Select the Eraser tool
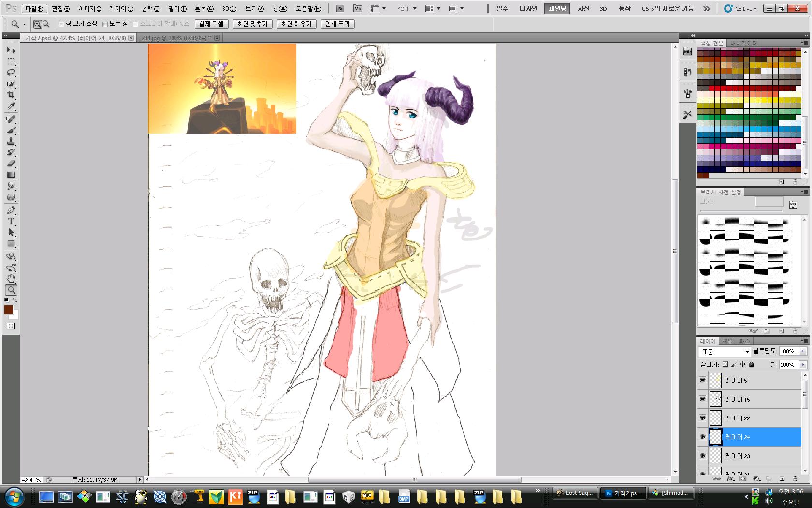Image resolution: width=812 pixels, height=508 pixels. click(x=11, y=164)
